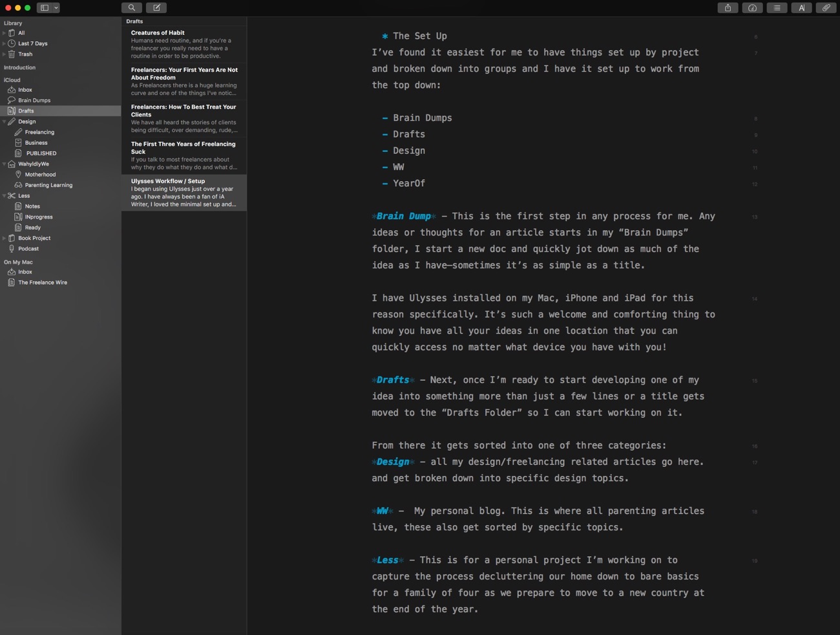This screenshot has height=635, width=840.
Task: Open the view layout dropdown arrow
Action: point(56,8)
